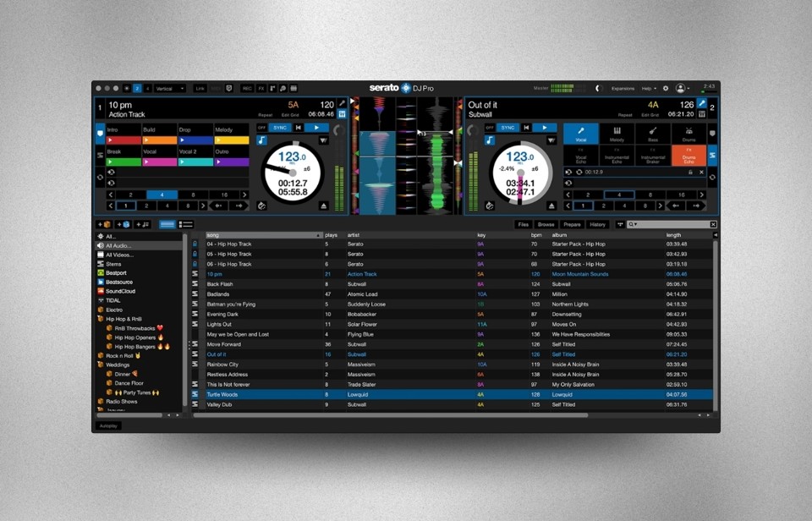
Task: Select 2-deck display mode
Action: point(137,89)
